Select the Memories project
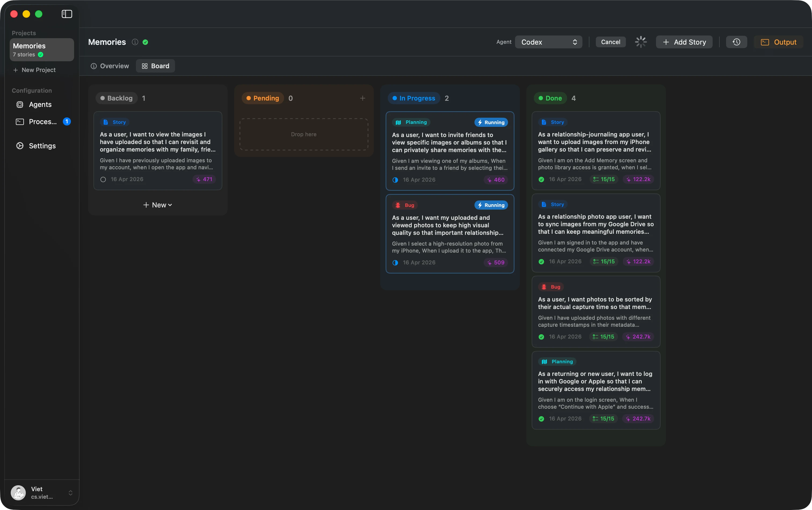Viewport: 812px width, 510px height. (42, 50)
